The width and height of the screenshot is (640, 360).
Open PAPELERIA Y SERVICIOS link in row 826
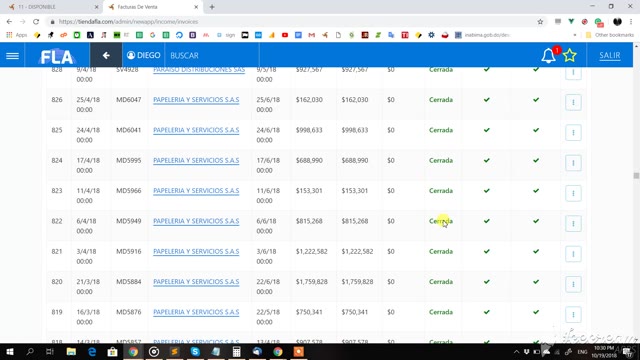coord(196,100)
